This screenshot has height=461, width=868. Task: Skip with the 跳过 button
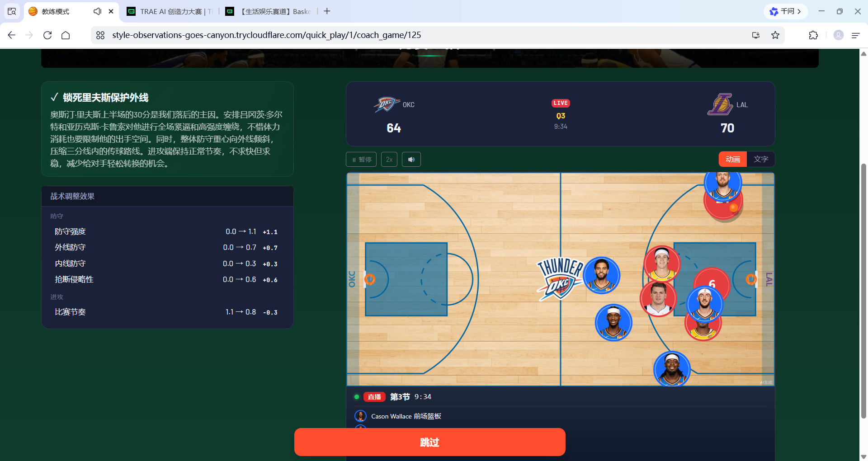pos(430,442)
